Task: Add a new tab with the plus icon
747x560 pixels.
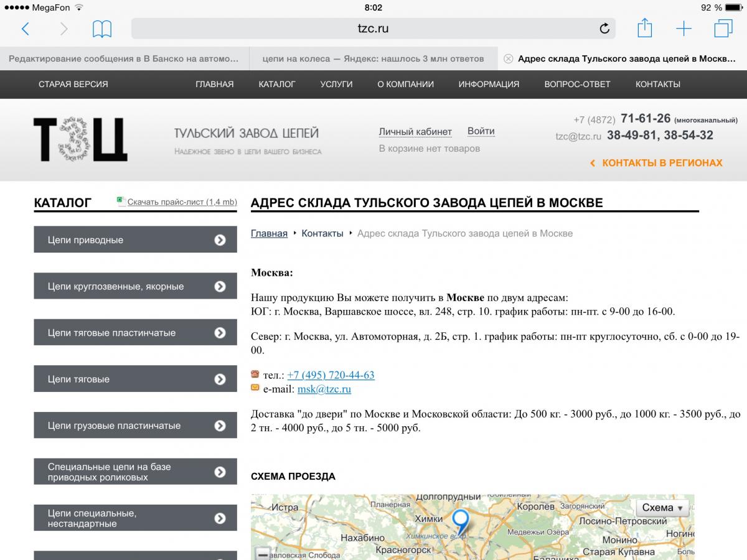Action: (x=684, y=29)
